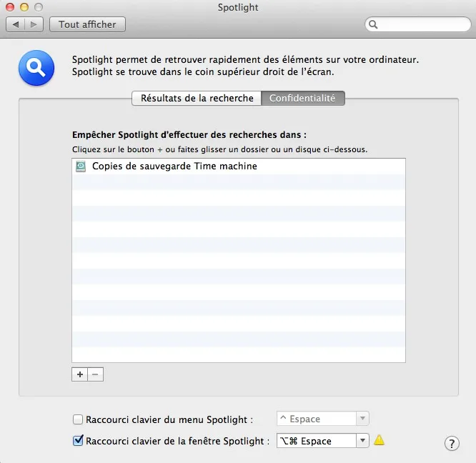Screen dimensions: 476x463
Task: Open the ⌥⌘ Espace shortcut combo box
Action: click(323, 441)
